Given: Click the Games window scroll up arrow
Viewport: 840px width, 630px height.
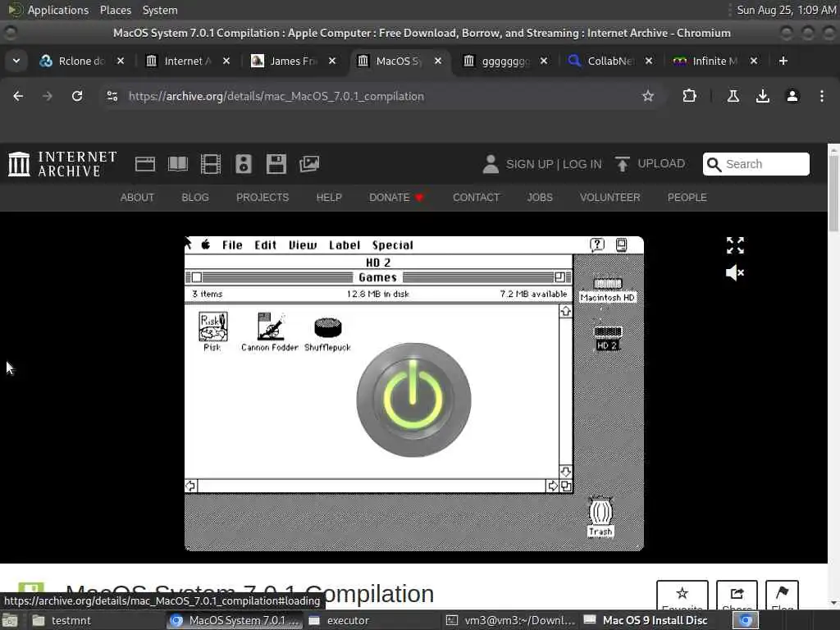Looking at the screenshot, I should coord(566,311).
